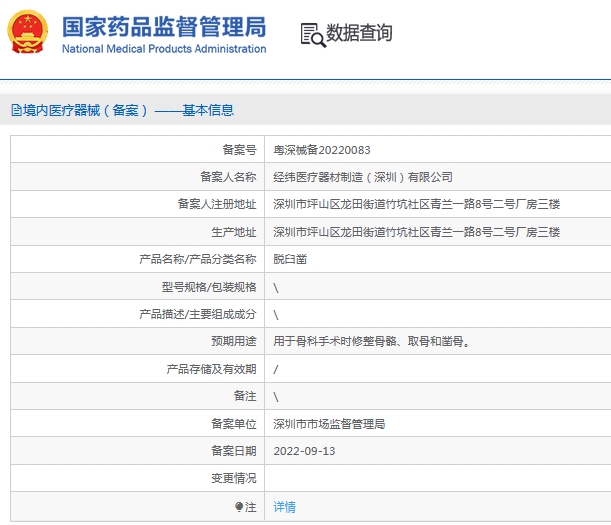Screen dimensions: 611x525
Task: Click the 产品名称/产品分类名称 label
Action: pos(198,259)
